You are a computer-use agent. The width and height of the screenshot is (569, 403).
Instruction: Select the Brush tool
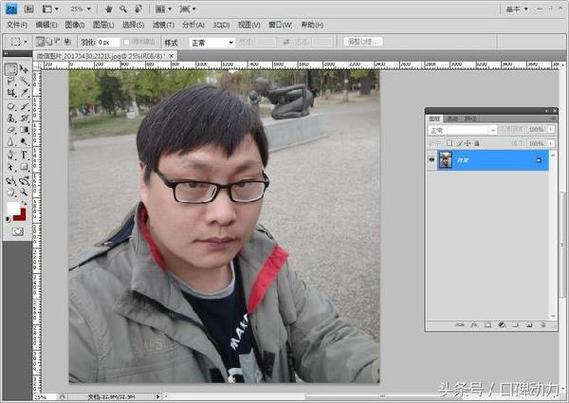click(x=24, y=106)
